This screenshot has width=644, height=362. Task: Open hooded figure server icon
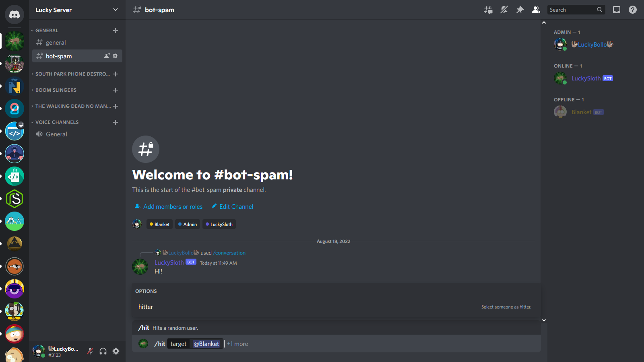(14, 154)
